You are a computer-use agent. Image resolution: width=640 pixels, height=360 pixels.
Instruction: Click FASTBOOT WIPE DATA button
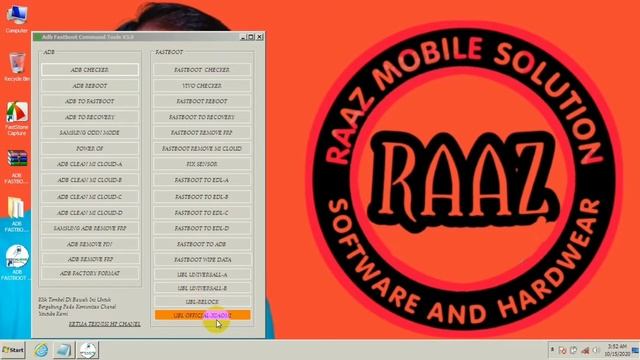[202, 260]
